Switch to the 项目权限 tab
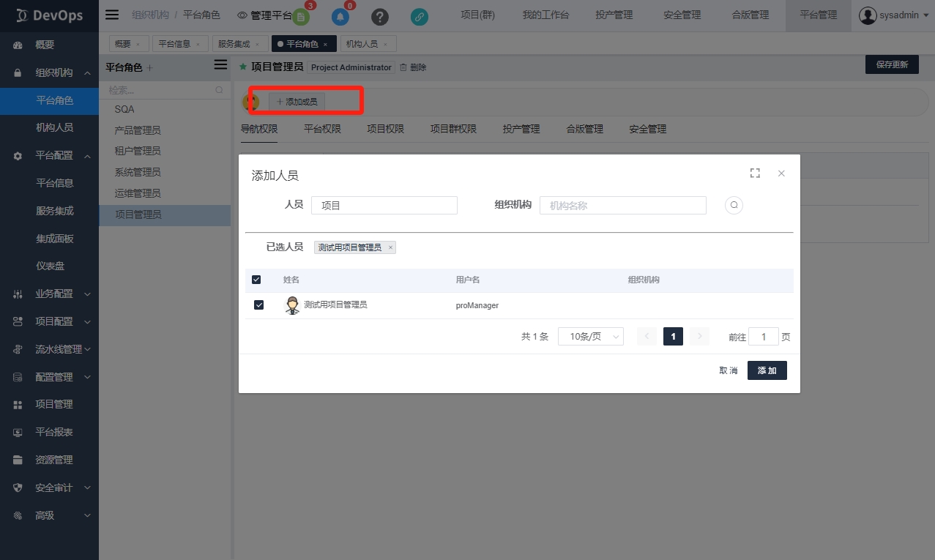This screenshot has height=560, width=935. 385,129
